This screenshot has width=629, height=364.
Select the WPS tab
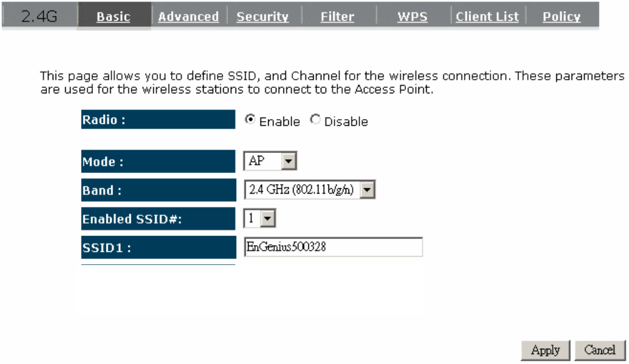tap(412, 17)
